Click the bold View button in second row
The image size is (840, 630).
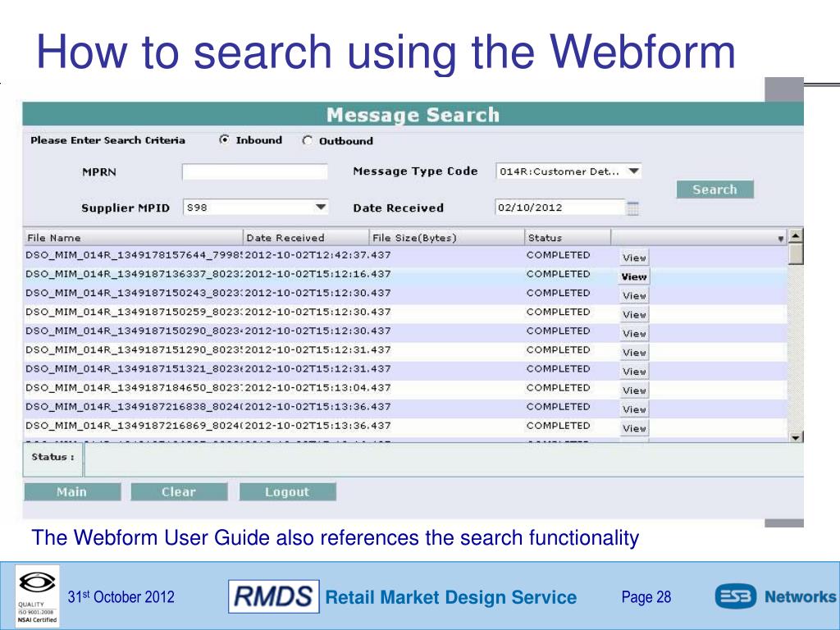pyautogui.click(x=634, y=277)
